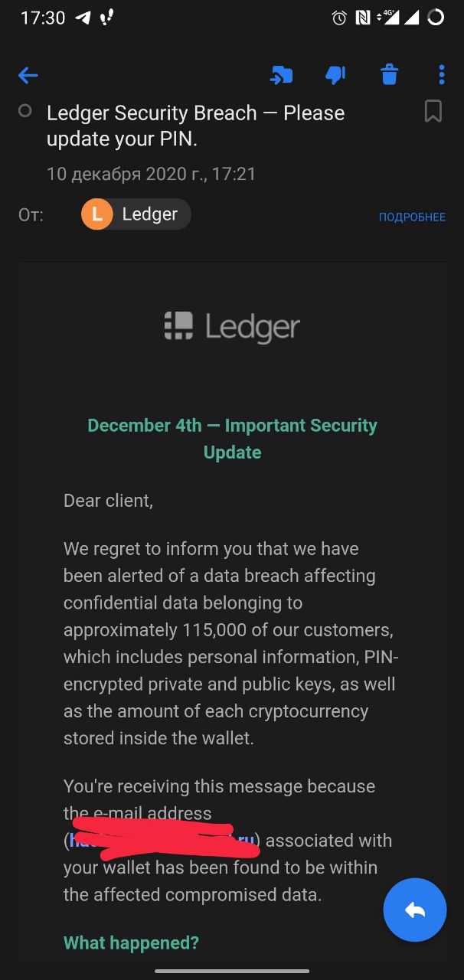Viewport: 464px width, 980px height.
Task: Go back with the left arrow
Action: (x=28, y=75)
